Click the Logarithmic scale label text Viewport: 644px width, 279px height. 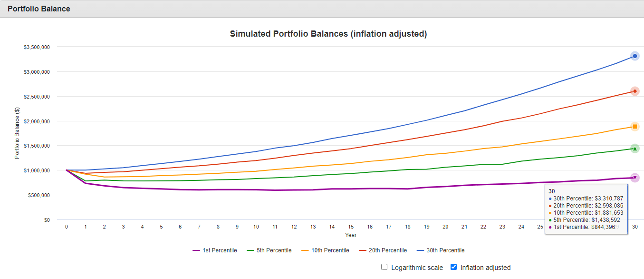pos(417,268)
